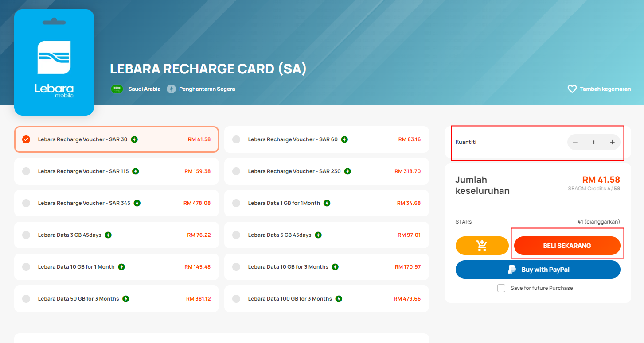Click the RM 170.97 price text
The height and width of the screenshot is (343, 644).
[x=408, y=267]
